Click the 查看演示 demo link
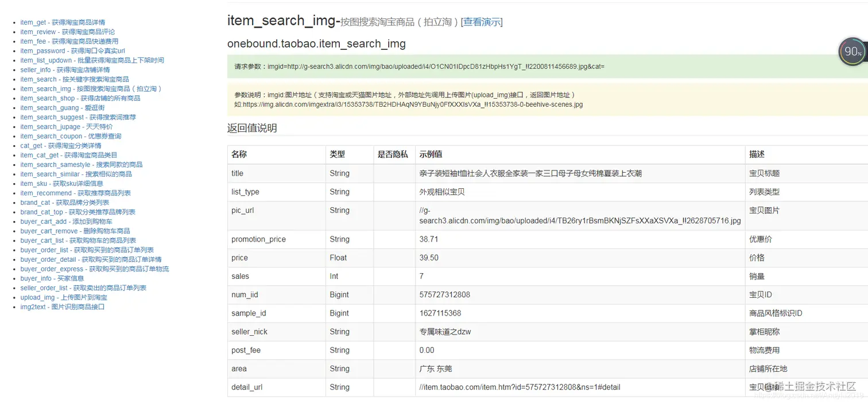 click(482, 22)
